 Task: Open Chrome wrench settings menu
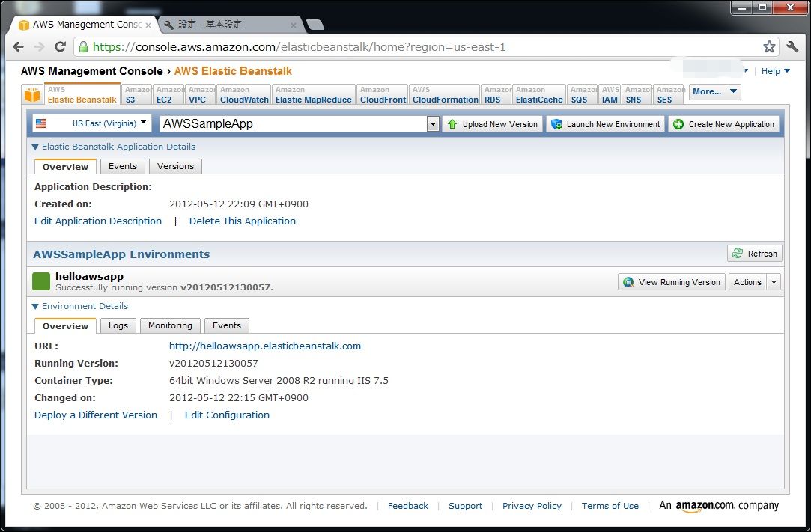pyautogui.click(x=792, y=47)
